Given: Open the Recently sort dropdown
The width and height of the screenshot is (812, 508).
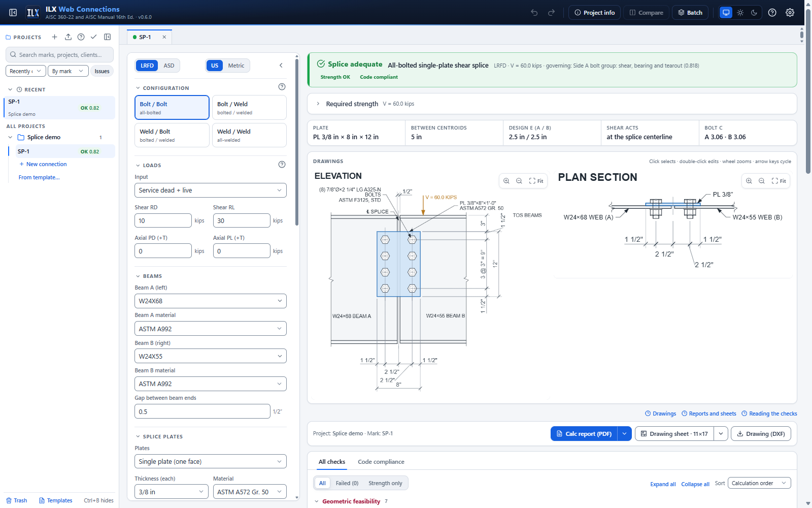Looking at the screenshot, I should [x=26, y=71].
